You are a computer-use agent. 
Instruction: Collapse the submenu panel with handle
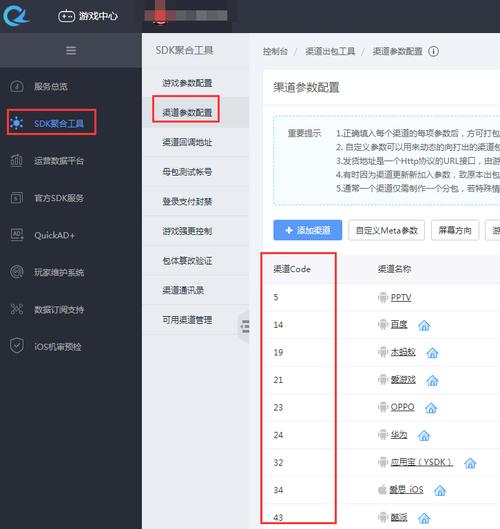(x=244, y=327)
